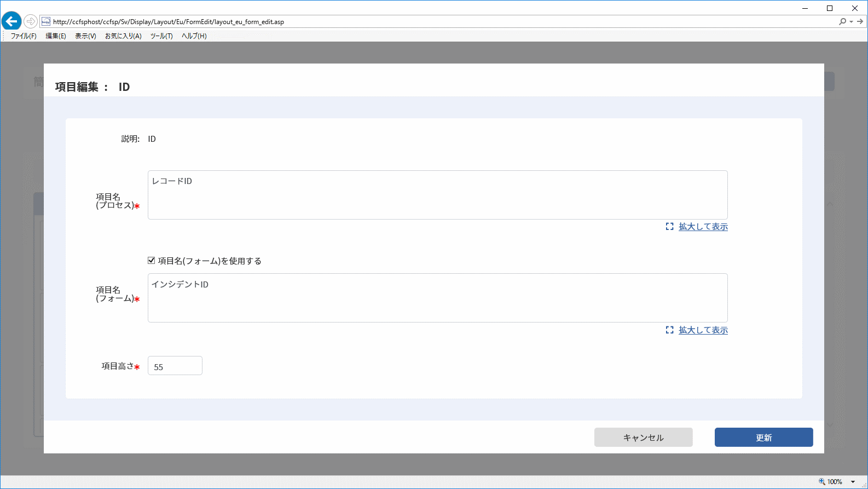Minimize the browser window
This screenshot has width=868, height=489.
(x=805, y=8)
